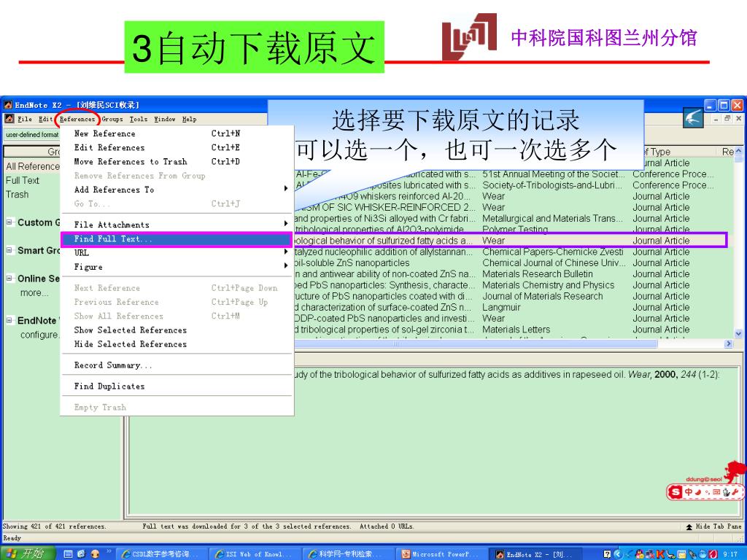Expand the URL submenu arrow
747x560 pixels.
tap(286, 252)
